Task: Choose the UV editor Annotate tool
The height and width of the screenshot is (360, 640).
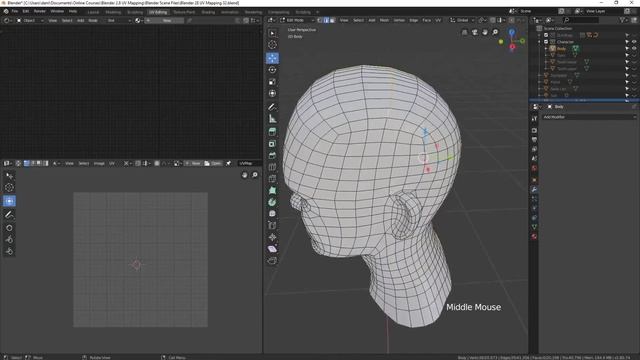Action: pyautogui.click(x=9, y=214)
